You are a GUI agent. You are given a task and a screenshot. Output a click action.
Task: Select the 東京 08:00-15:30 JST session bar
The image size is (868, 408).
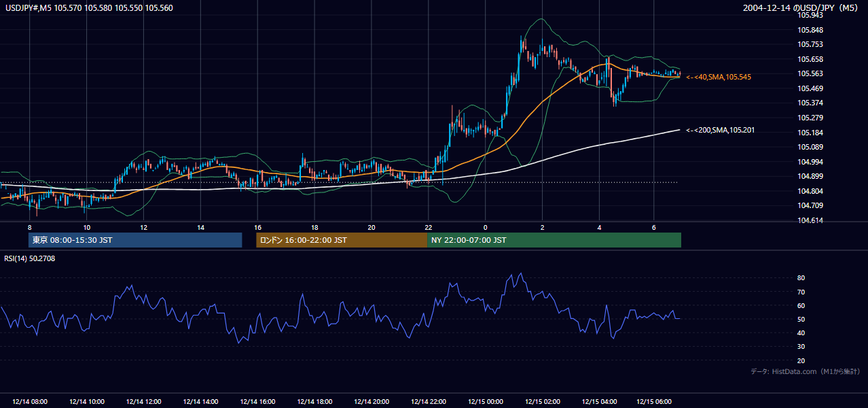click(x=135, y=240)
